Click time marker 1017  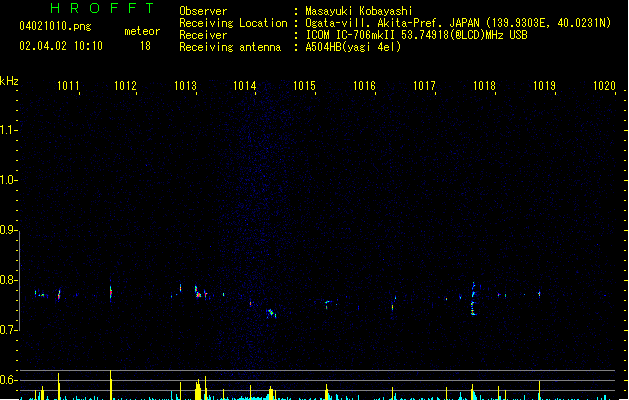[424, 86]
